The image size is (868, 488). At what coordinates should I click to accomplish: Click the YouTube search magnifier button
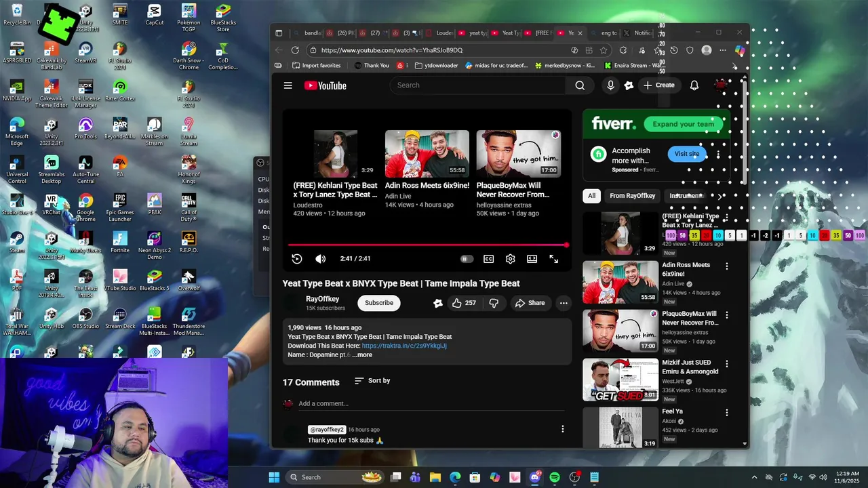point(580,85)
